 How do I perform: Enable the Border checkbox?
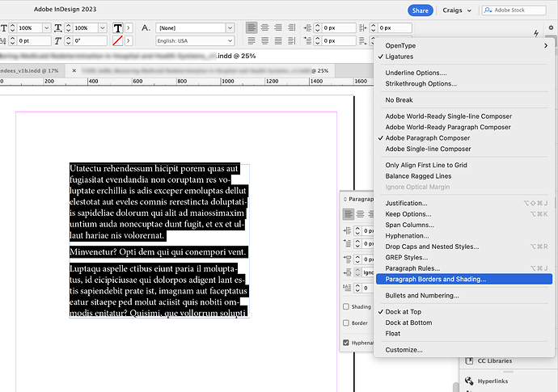[x=346, y=323]
